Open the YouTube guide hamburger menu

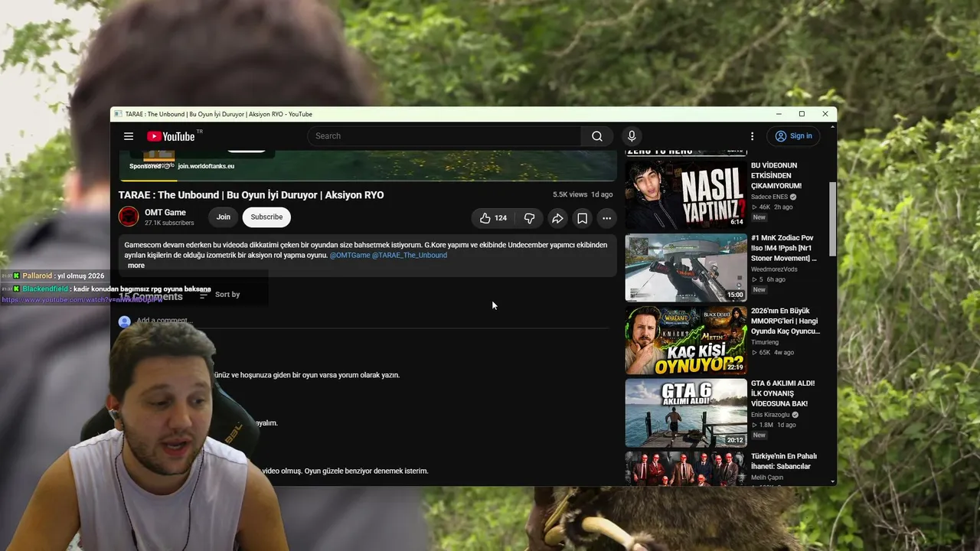pyautogui.click(x=129, y=136)
